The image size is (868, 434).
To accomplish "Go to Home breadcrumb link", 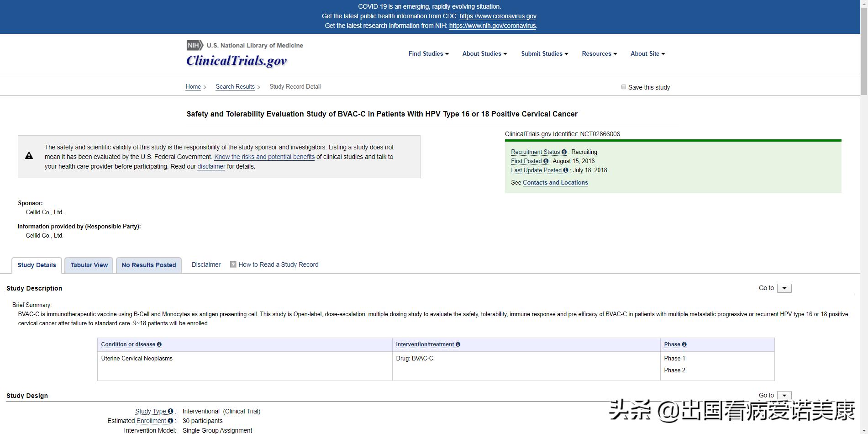I will point(193,87).
